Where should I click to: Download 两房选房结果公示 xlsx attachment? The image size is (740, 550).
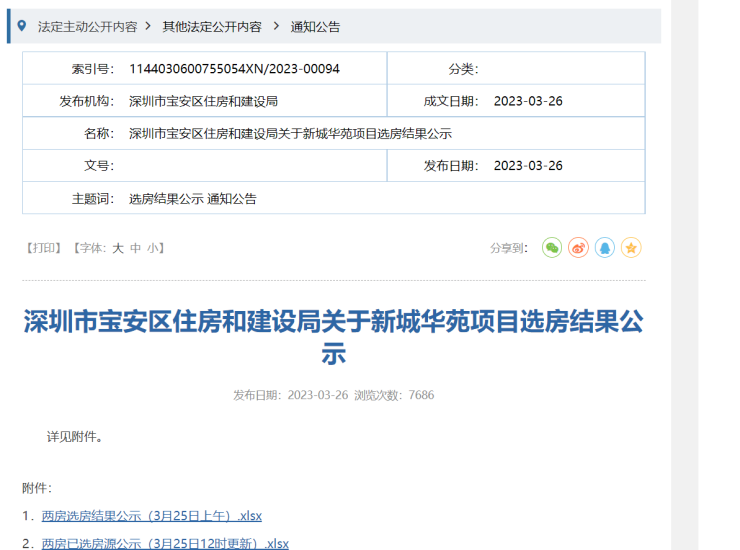click(x=151, y=516)
